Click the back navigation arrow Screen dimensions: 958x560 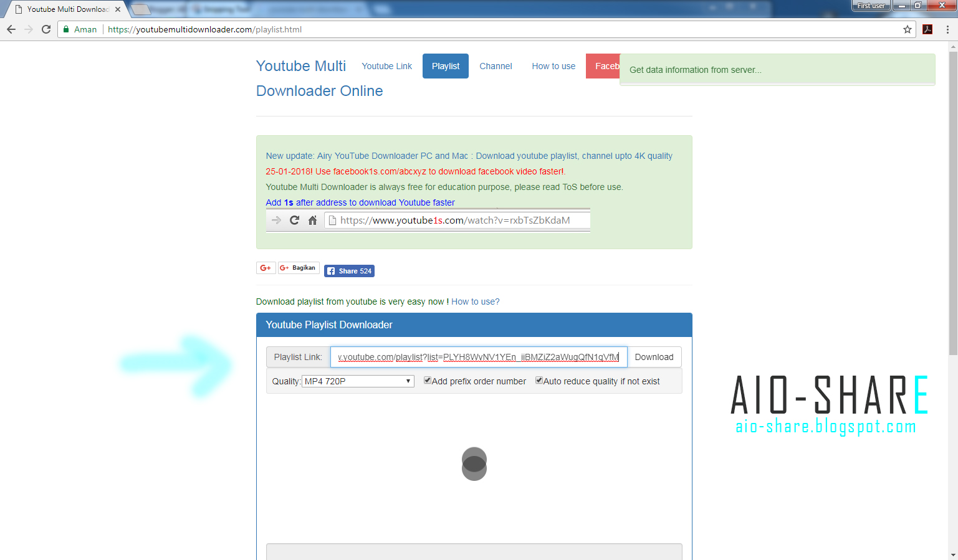11,29
